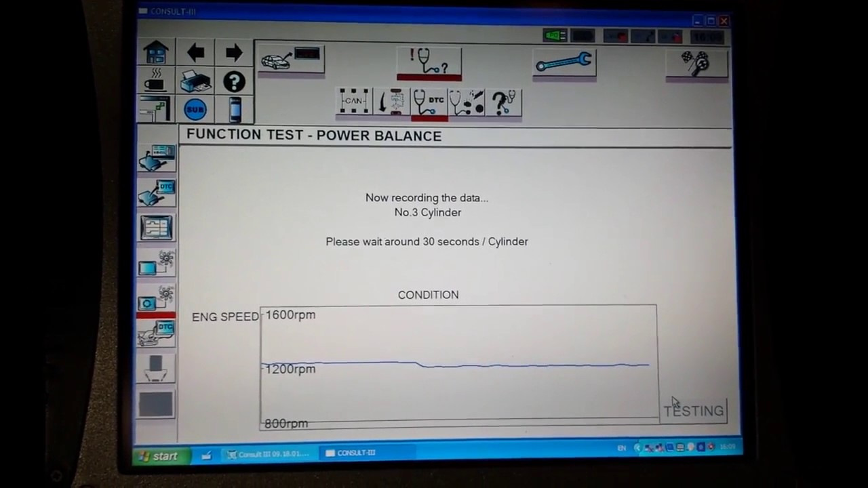Click the quick launch icon beside start
Image resolution: width=868 pixels, height=488 pixels.
click(206, 455)
